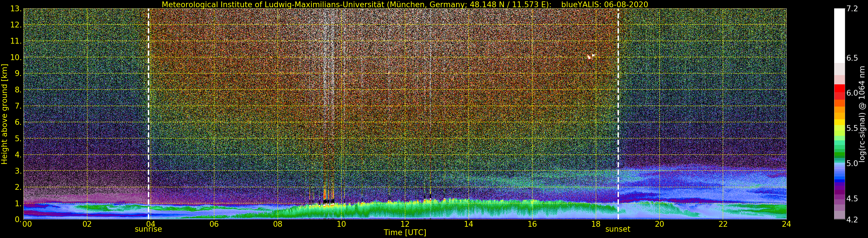
Task: Click the colorbar value '6.5'
Action: (x=852, y=58)
